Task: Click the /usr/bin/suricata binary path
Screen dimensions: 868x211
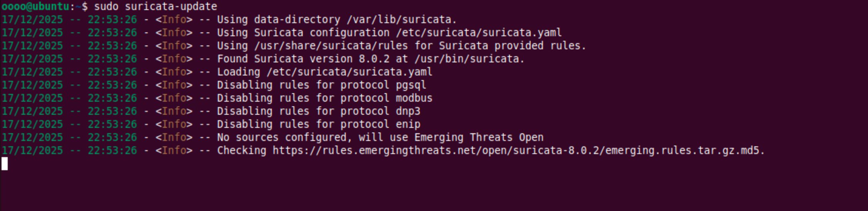Action: coord(469,59)
